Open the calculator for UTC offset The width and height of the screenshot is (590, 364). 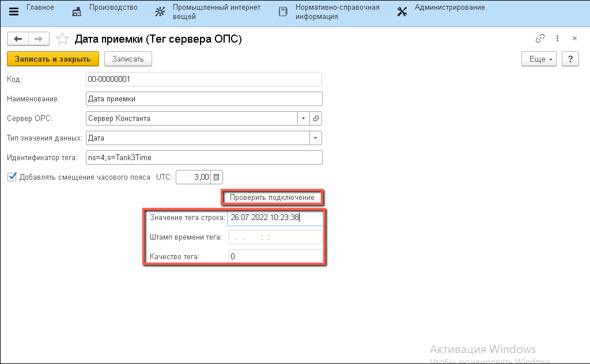216,177
